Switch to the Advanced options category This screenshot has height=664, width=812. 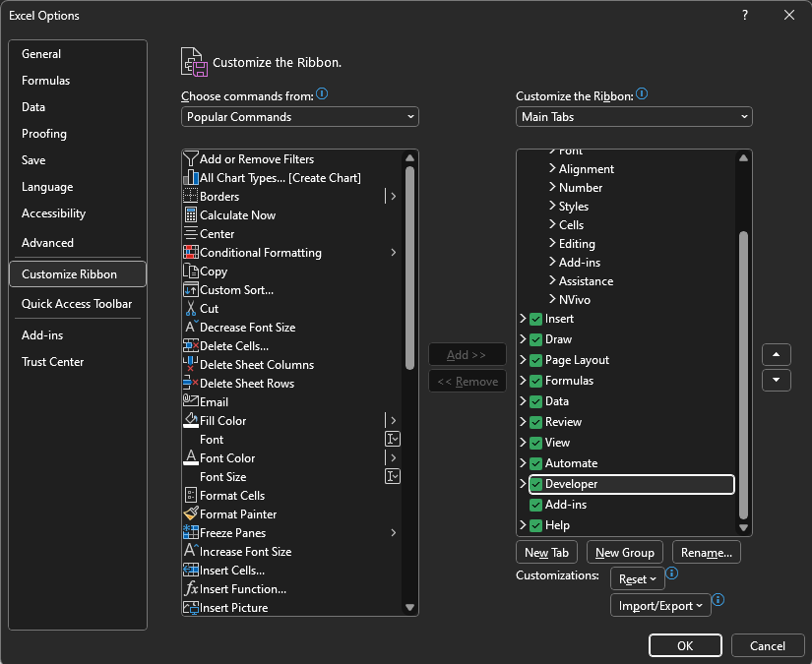[78, 243]
